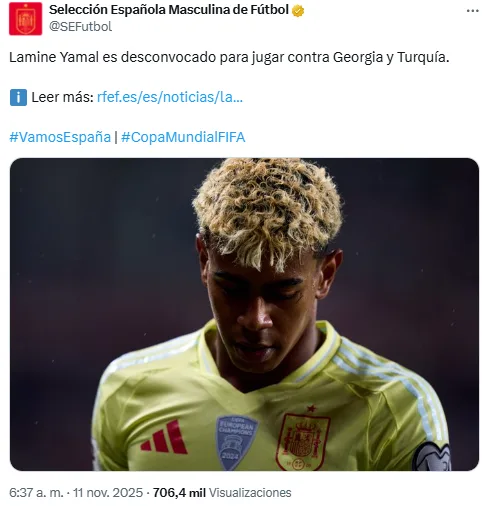Viewport: 482px width, 506px height.
Task: Click the red star above the jersey crest
Action: click(311, 408)
